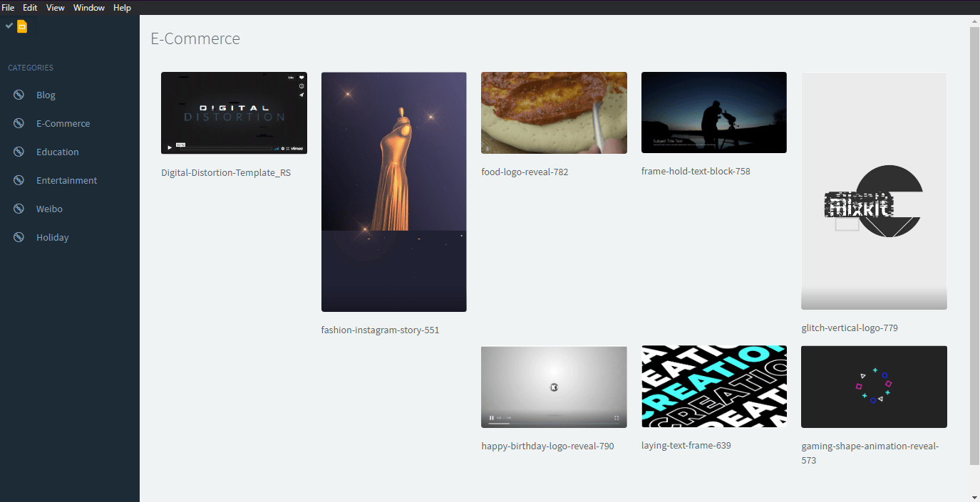Play the Digital Distortion video preview
Image resolution: width=980 pixels, height=502 pixels.
170,147
